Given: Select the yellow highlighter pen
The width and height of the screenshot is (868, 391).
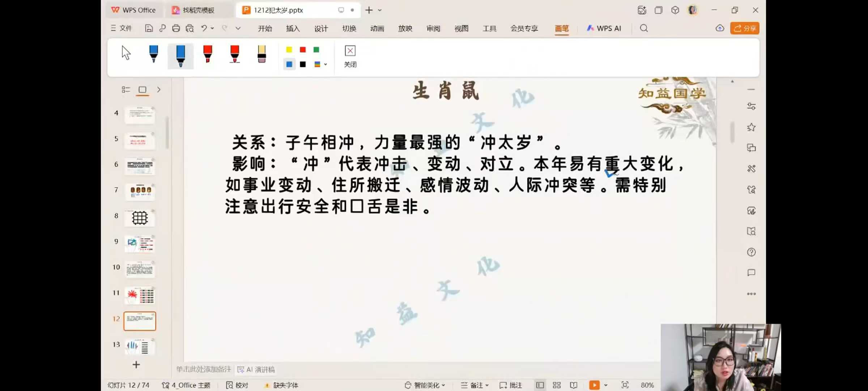Looking at the screenshot, I should [262, 54].
